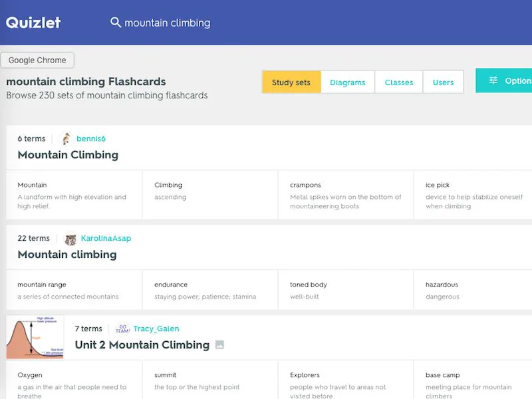
Task: Open the Options button
Action: pos(504,80)
